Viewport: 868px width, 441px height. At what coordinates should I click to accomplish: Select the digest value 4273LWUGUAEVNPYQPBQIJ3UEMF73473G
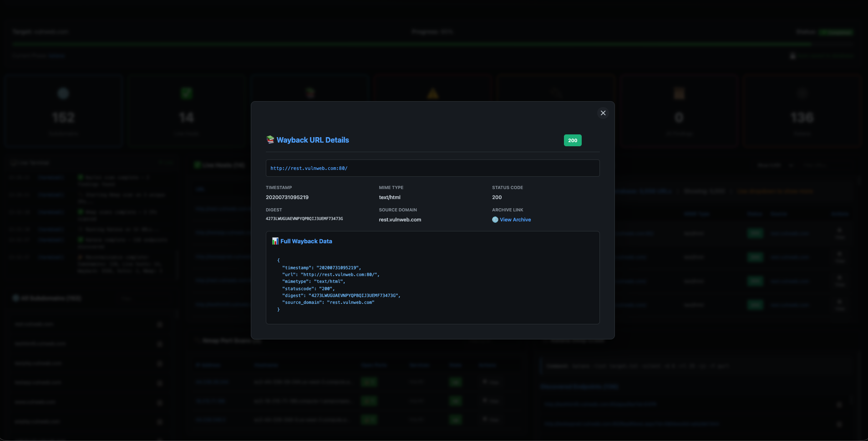coord(305,219)
